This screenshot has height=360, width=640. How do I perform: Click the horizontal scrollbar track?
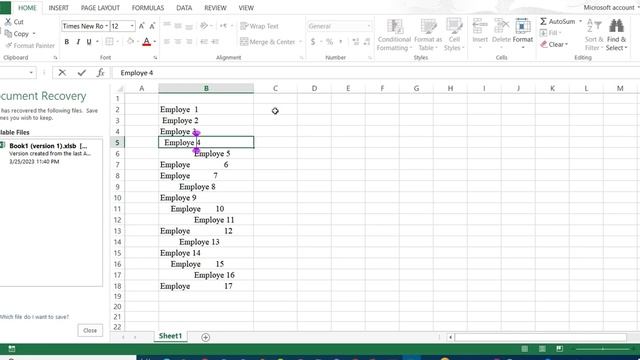click(540, 337)
